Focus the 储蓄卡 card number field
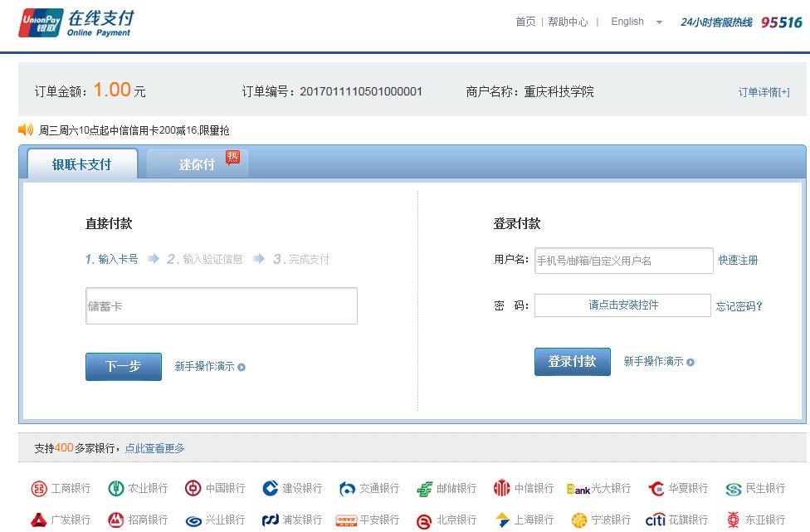Viewport: 810px width, 532px height. (222, 306)
